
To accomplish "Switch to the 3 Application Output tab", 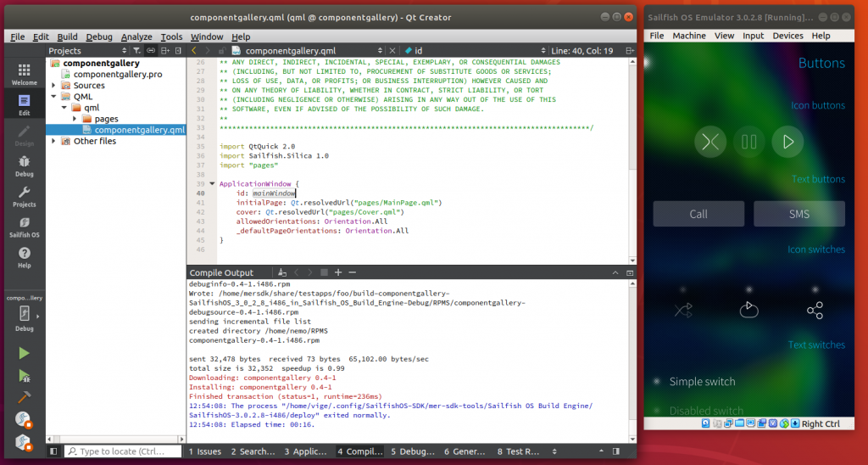I will click(305, 451).
